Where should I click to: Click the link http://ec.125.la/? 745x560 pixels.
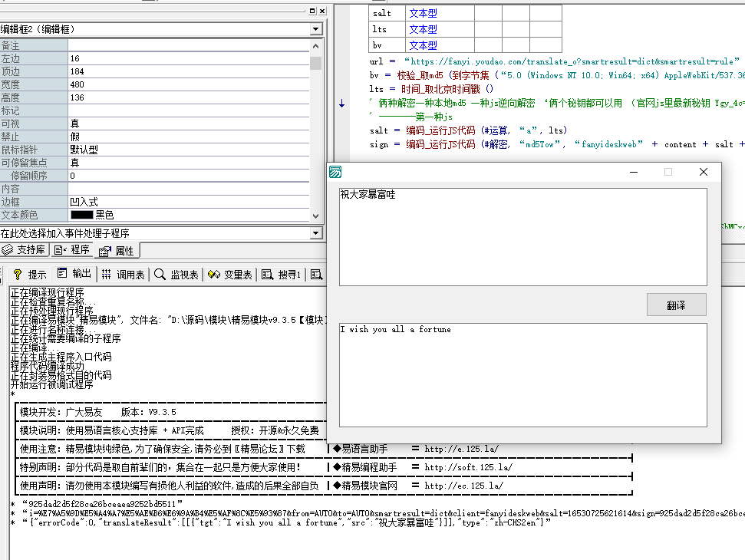tap(463, 486)
